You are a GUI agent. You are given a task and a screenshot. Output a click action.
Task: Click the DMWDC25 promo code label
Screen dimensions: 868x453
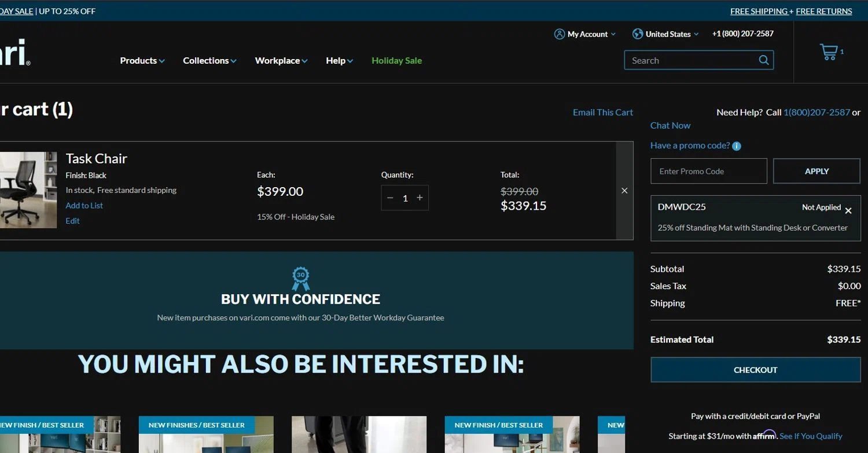(682, 207)
